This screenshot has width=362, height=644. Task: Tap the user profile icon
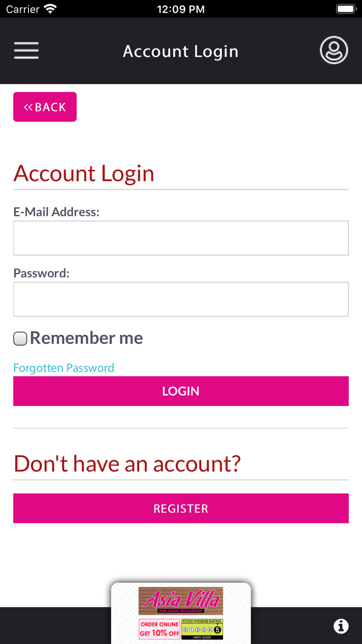pyautogui.click(x=334, y=50)
